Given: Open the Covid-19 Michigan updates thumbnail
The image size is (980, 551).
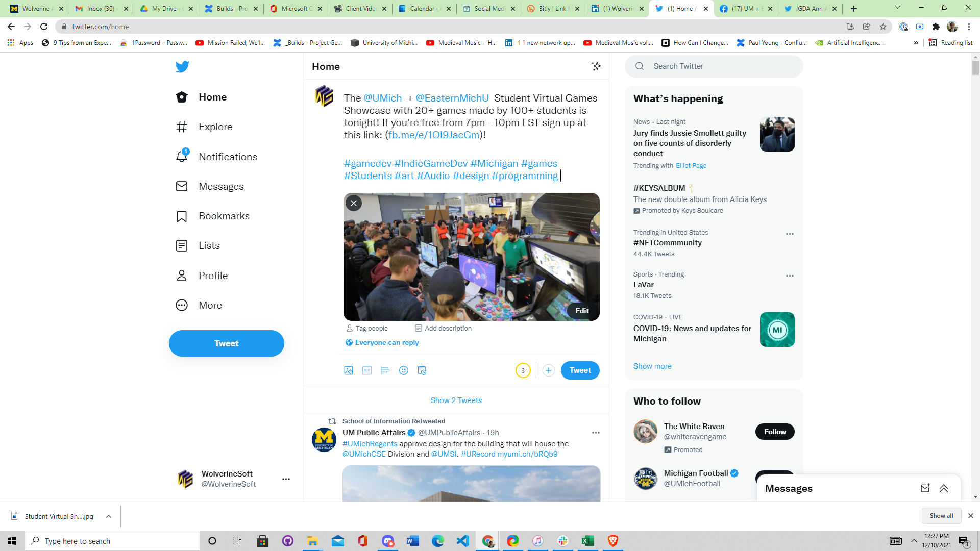Looking at the screenshot, I should [777, 330].
